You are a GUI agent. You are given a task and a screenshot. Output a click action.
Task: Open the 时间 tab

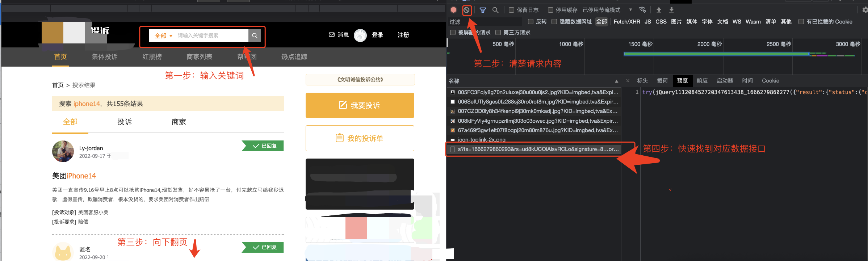(747, 81)
